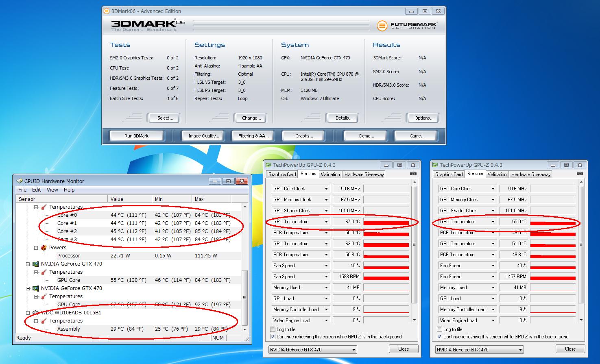Click the Powers flame icon in Hardware Monitor

(44, 247)
